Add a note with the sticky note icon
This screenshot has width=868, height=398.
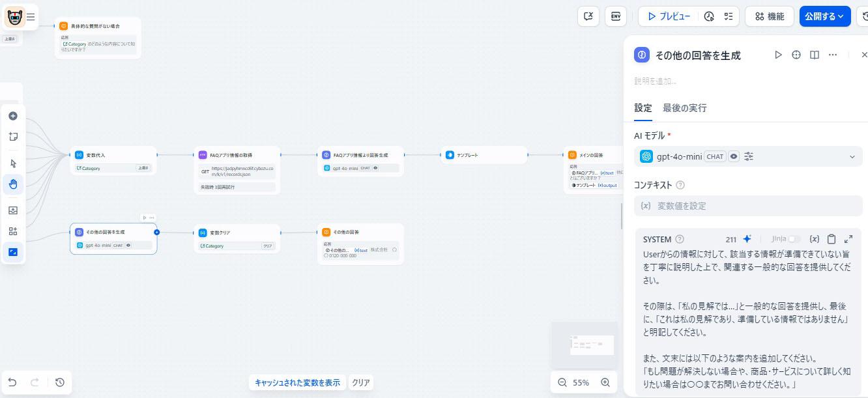13,137
